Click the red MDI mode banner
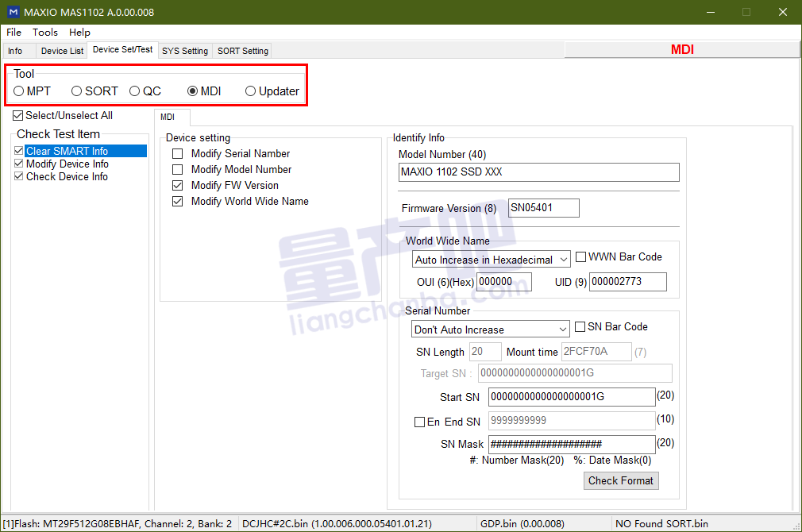This screenshot has width=802, height=532. coord(682,49)
